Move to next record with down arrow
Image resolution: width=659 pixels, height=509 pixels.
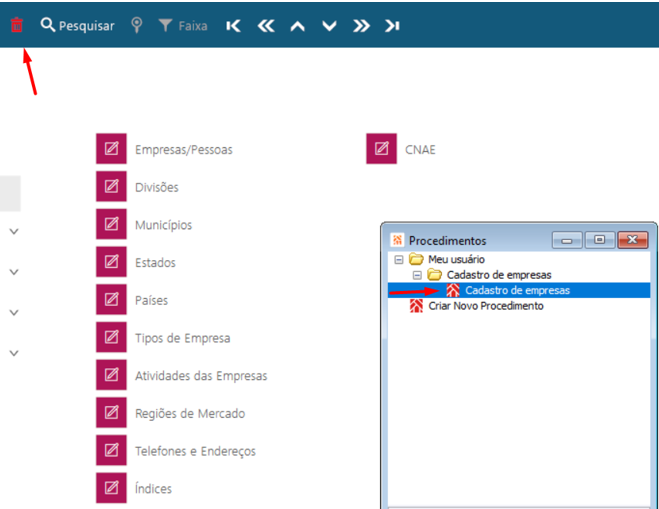[x=329, y=26]
